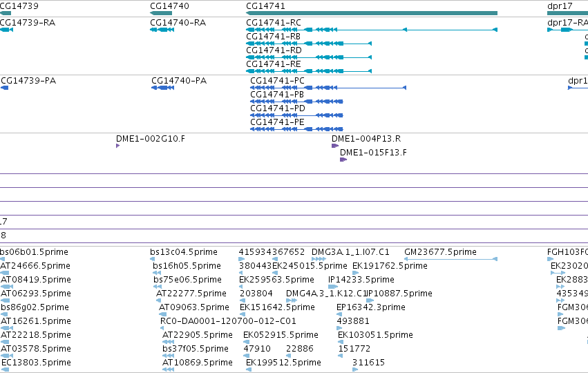Image resolution: width=588 pixels, height=373 pixels.
Task: Click the EP16342.3prime EST label
Action: pyautogui.click(x=371, y=307)
